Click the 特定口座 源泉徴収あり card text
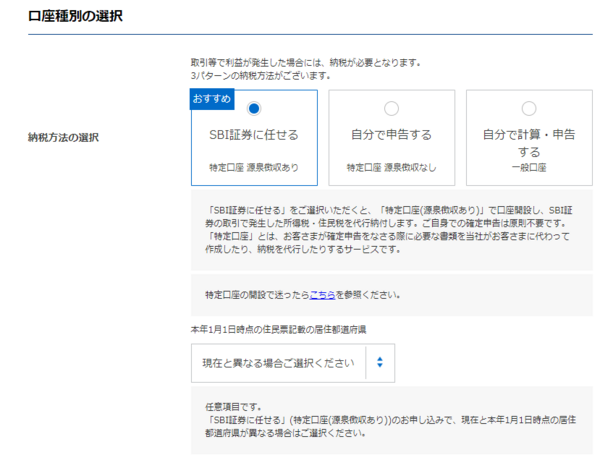The height and width of the screenshot is (476, 600). [254, 168]
